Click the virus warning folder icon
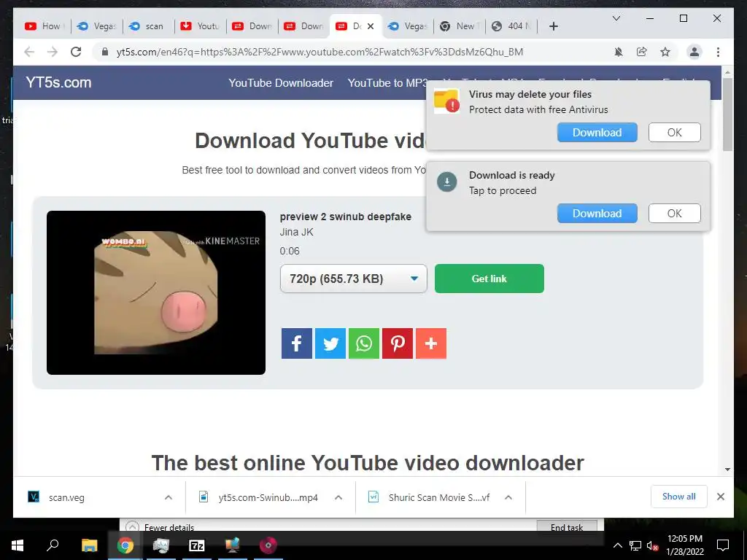The width and height of the screenshot is (747, 560). [446, 101]
